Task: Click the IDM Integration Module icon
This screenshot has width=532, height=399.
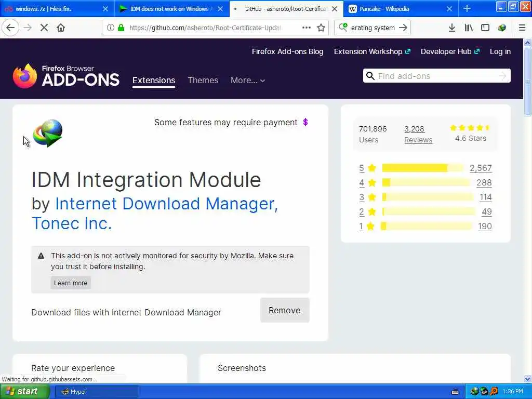Action: click(48, 133)
